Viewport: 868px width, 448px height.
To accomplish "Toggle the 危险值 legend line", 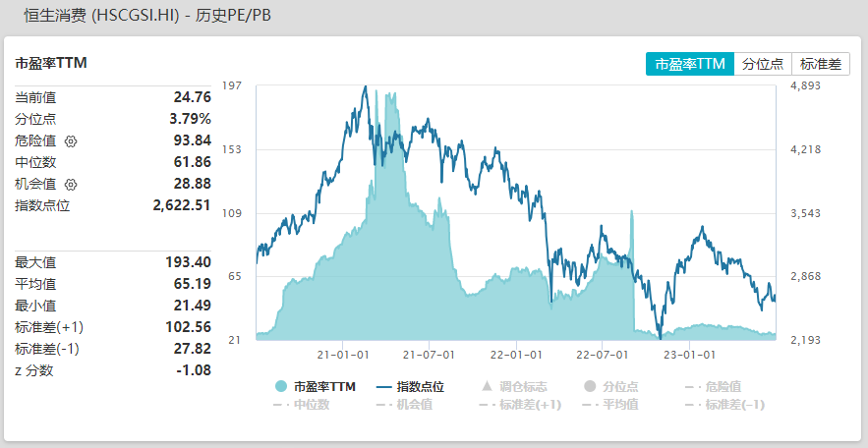I will (x=713, y=387).
